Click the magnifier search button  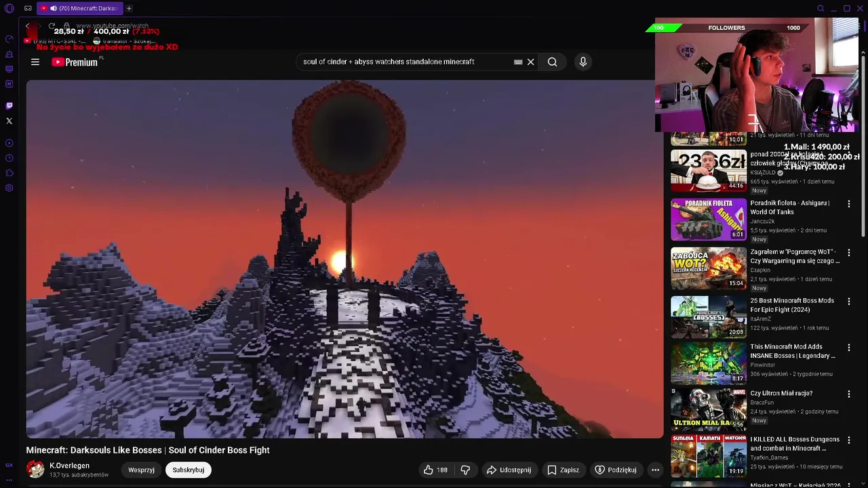pos(553,62)
